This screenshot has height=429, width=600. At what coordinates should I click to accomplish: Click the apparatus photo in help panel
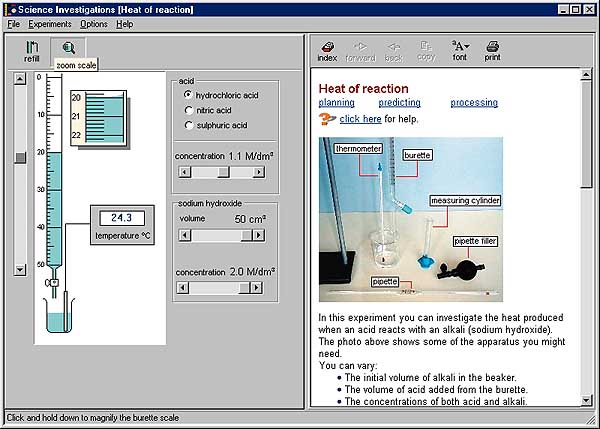(x=411, y=219)
